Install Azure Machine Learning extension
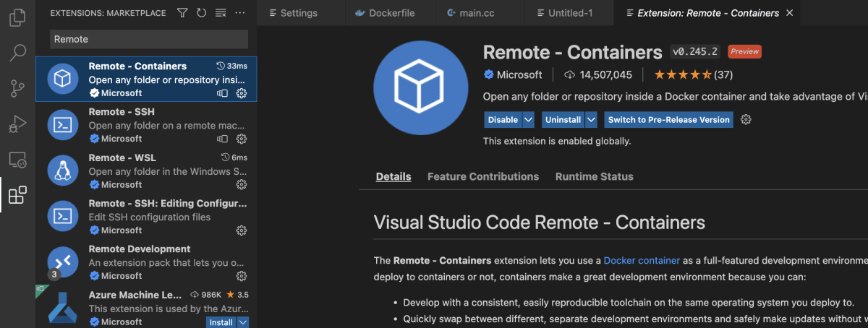868x328 pixels. pos(221,322)
